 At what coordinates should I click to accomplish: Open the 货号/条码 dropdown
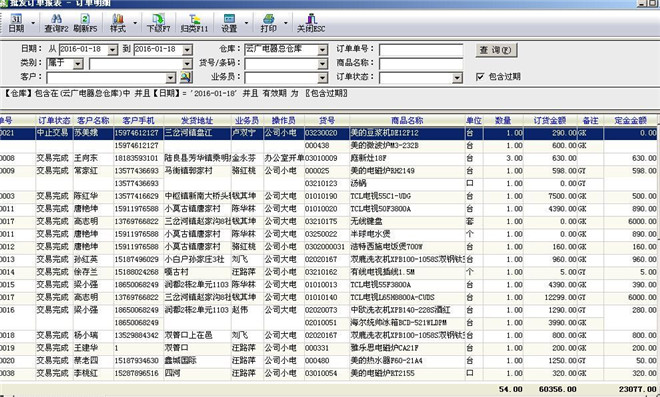tap(322, 64)
